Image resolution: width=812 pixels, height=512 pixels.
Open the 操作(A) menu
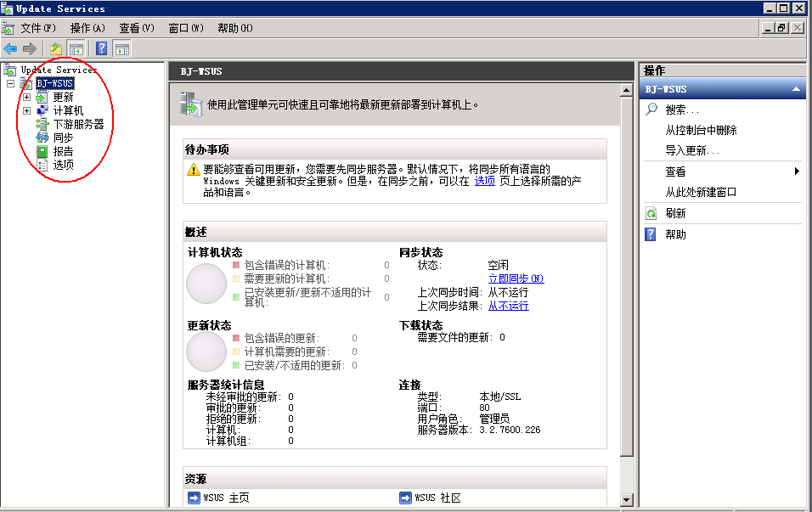point(87,28)
